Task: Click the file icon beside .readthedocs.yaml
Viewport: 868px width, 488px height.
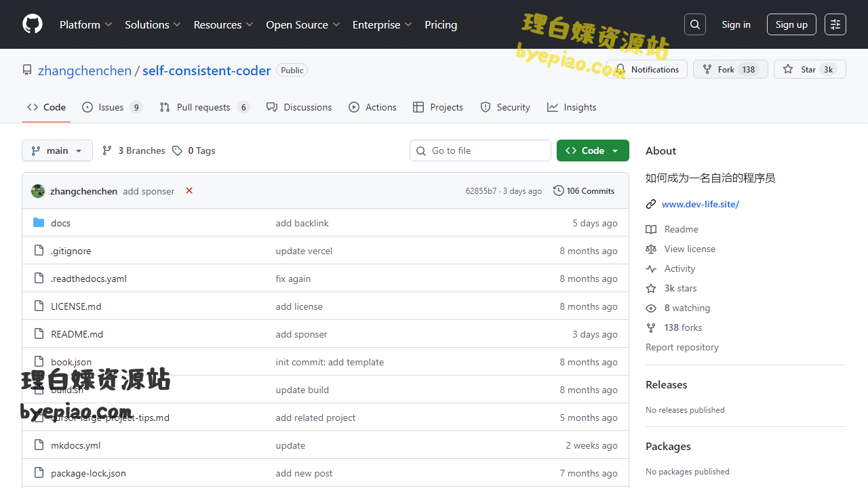Action: coord(39,279)
